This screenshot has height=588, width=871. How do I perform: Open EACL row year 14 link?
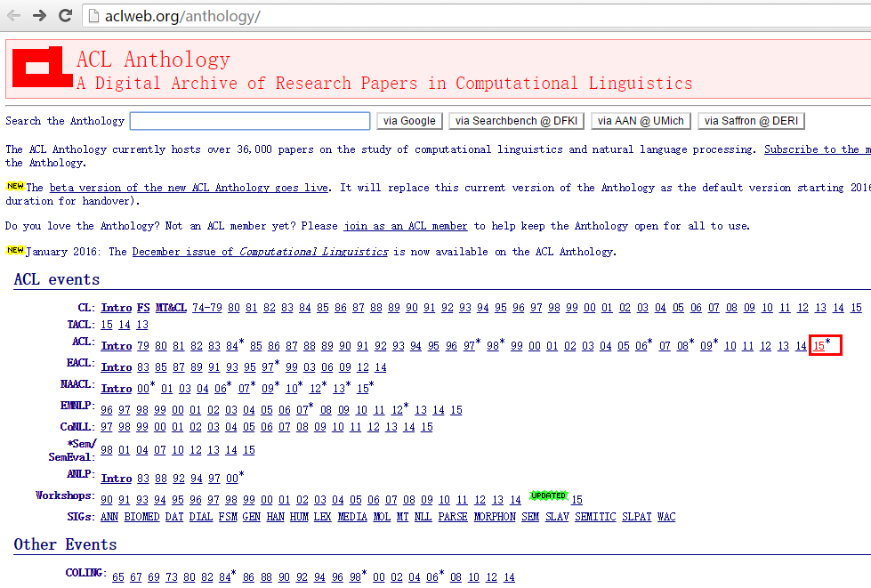point(381,367)
